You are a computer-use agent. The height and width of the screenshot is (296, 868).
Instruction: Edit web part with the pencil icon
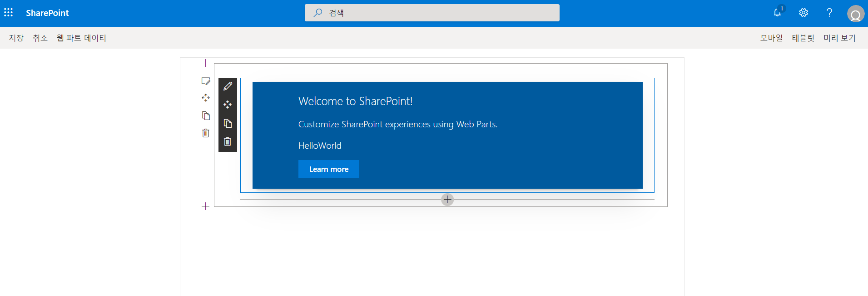[228, 86]
